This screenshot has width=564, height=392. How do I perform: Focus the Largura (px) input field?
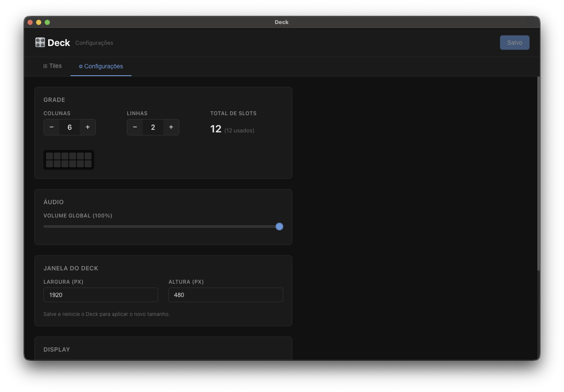[x=101, y=295]
